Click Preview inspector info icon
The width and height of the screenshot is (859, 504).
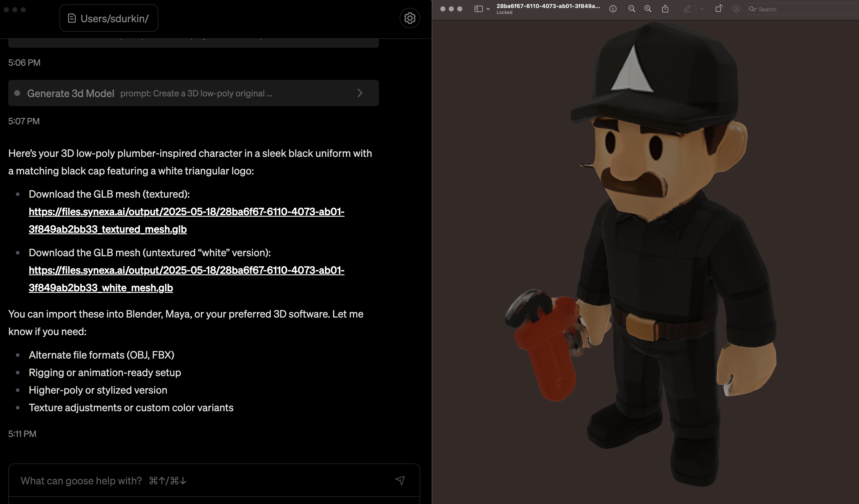click(x=613, y=9)
